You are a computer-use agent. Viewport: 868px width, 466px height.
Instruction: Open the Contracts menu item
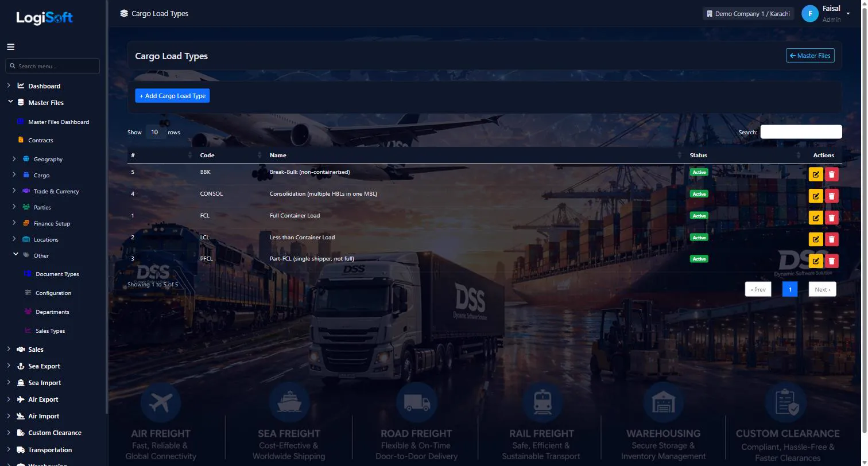(x=41, y=140)
